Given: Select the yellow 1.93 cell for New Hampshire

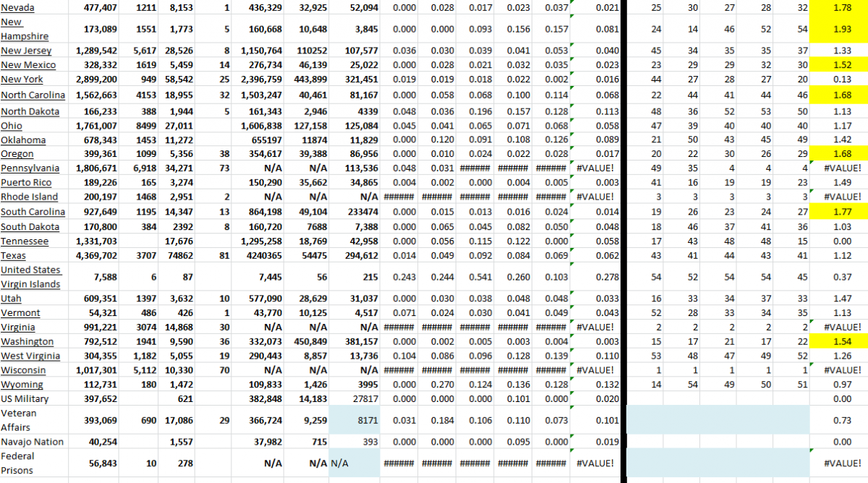Looking at the screenshot, I should (843, 29).
